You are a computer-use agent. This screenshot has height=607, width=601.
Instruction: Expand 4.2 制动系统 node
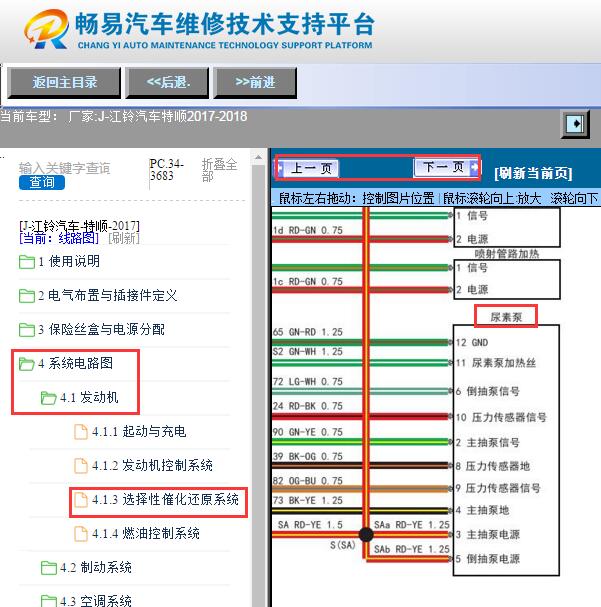[96, 568]
